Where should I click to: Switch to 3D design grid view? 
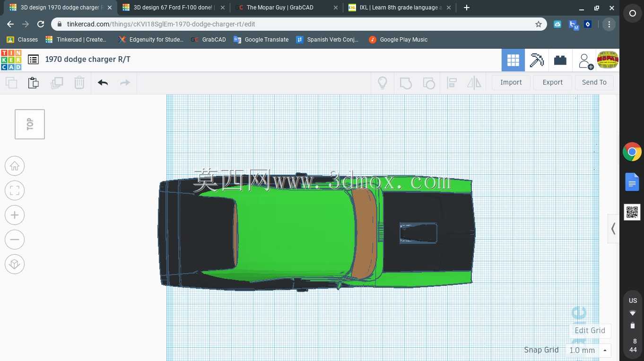(x=513, y=60)
